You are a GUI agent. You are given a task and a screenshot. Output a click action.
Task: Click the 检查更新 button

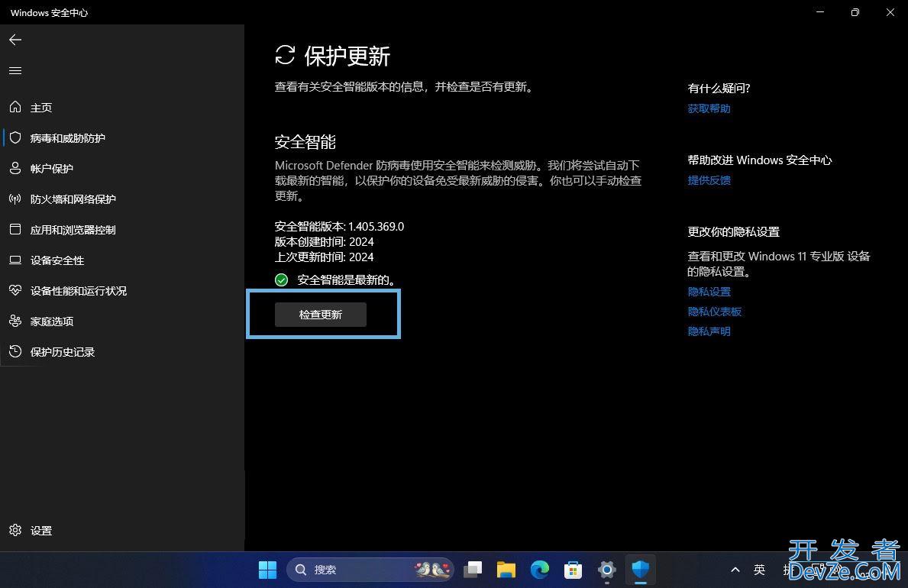point(320,315)
